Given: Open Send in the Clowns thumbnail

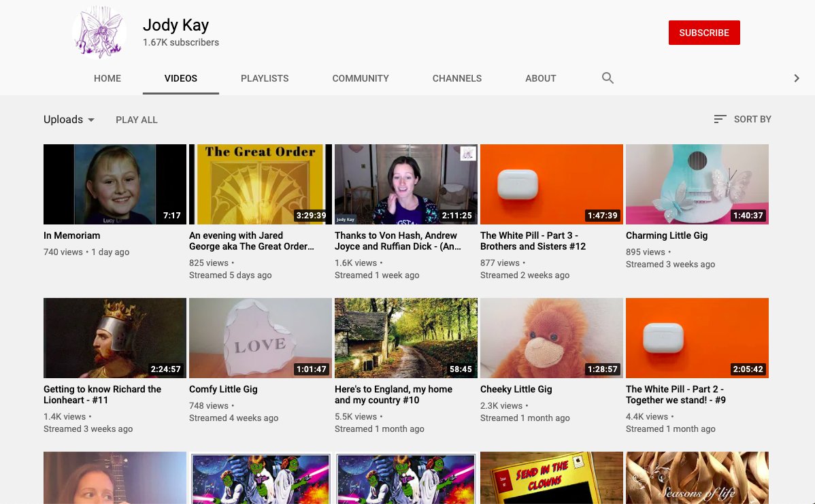Looking at the screenshot, I should (x=552, y=477).
